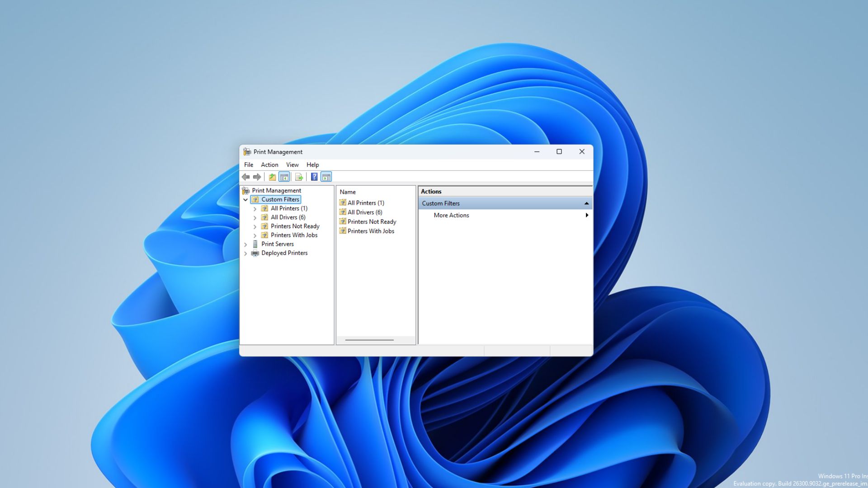Open the More Actions submenu arrow
This screenshot has height=488, width=868.
[587, 216]
